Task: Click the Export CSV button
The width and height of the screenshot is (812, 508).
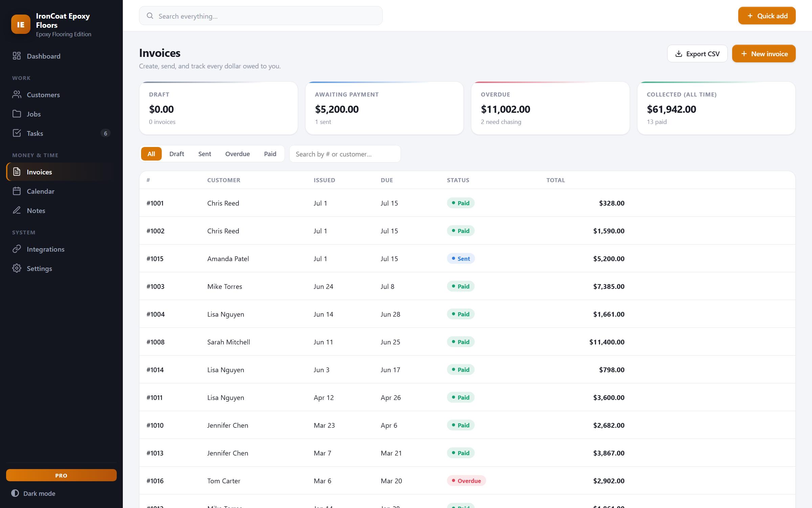Action: [x=697, y=54]
